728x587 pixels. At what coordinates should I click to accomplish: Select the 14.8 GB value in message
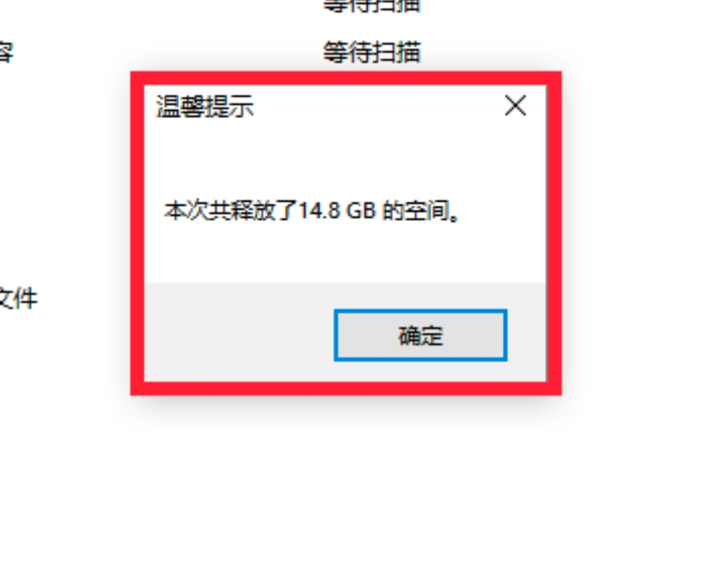click(x=337, y=211)
